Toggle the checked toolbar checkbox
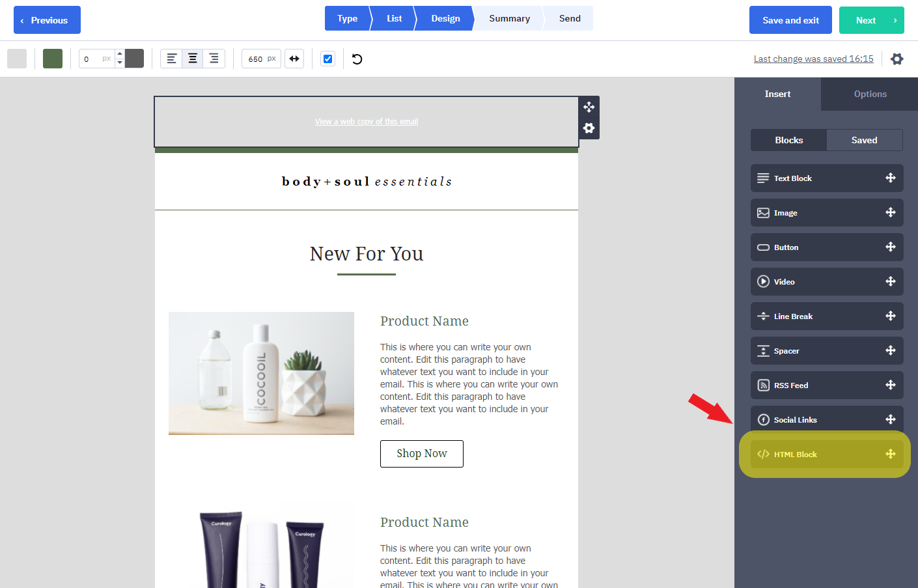The height and width of the screenshot is (588, 918). click(x=328, y=59)
